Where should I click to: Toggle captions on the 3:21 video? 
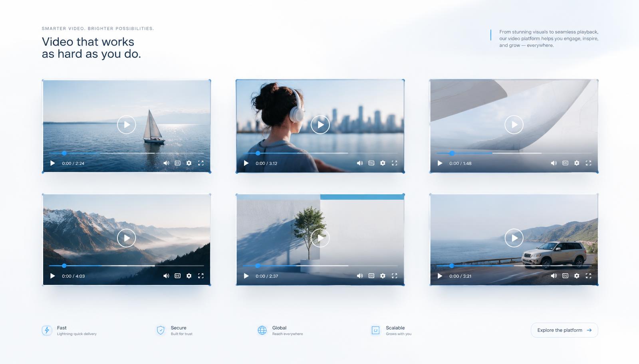[565, 276]
